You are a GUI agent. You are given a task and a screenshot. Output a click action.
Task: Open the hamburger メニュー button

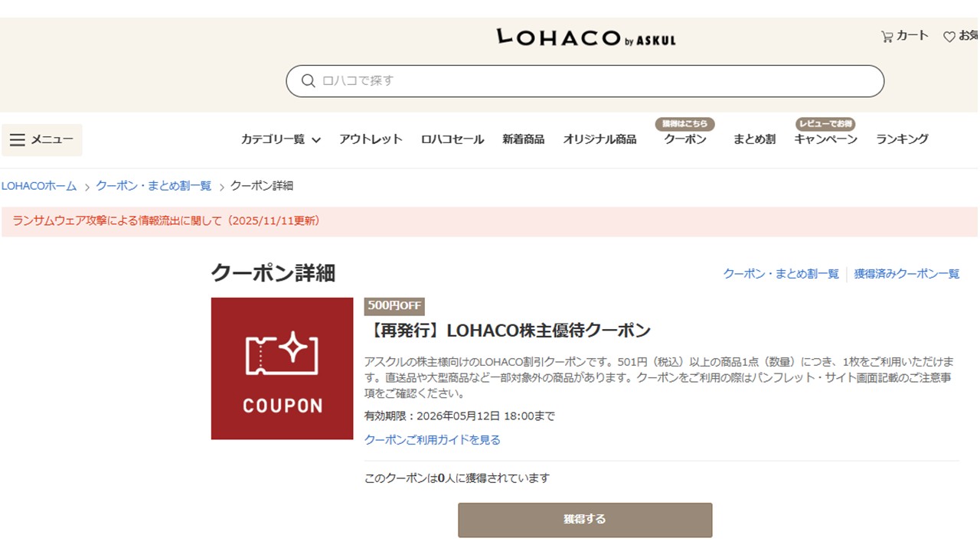41,139
